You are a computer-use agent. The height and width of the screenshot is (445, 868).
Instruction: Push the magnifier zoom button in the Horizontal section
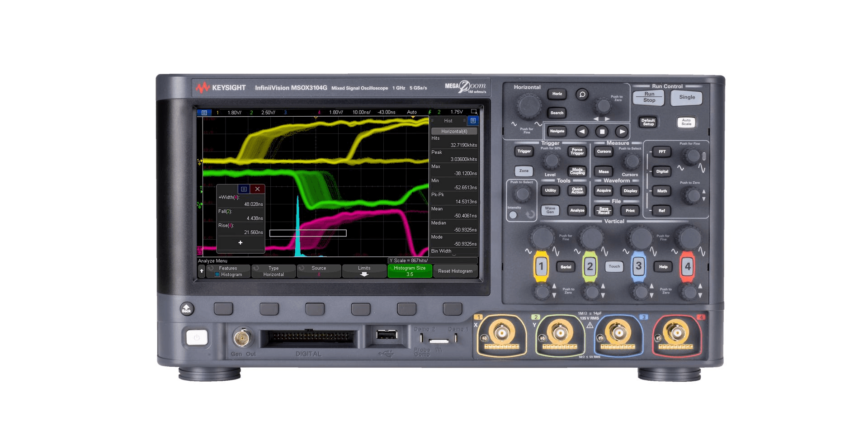pyautogui.click(x=582, y=95)
